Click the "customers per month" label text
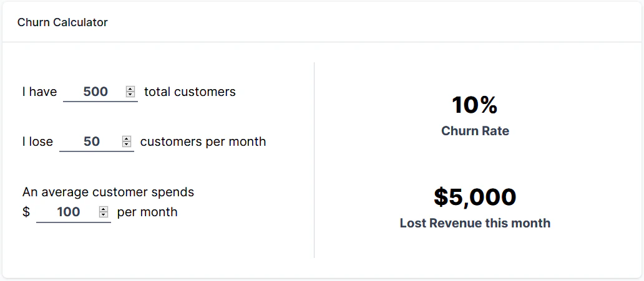 tap(203, 141)
